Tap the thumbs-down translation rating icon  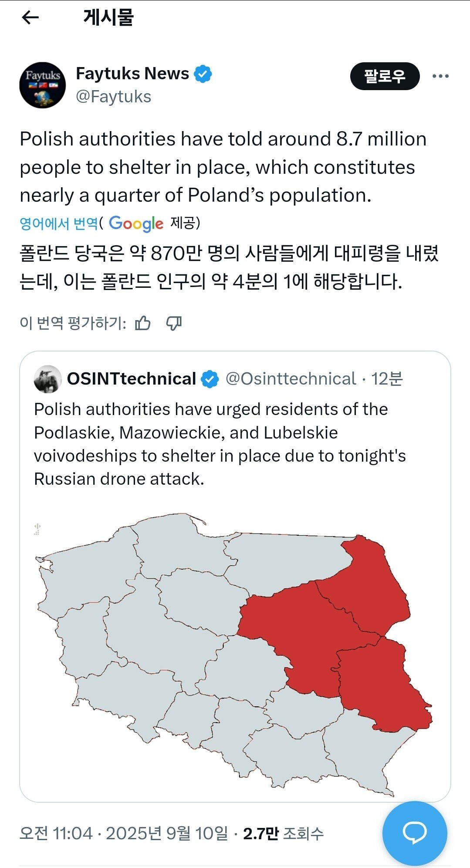pyautogui.click(x=174, y=323)
